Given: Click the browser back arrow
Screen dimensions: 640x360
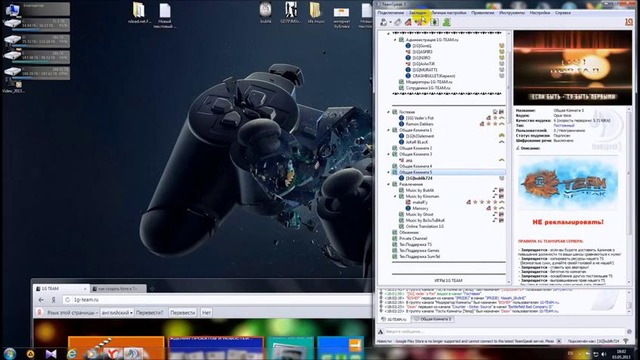Looking at the screenshot, I should (41, 300).
